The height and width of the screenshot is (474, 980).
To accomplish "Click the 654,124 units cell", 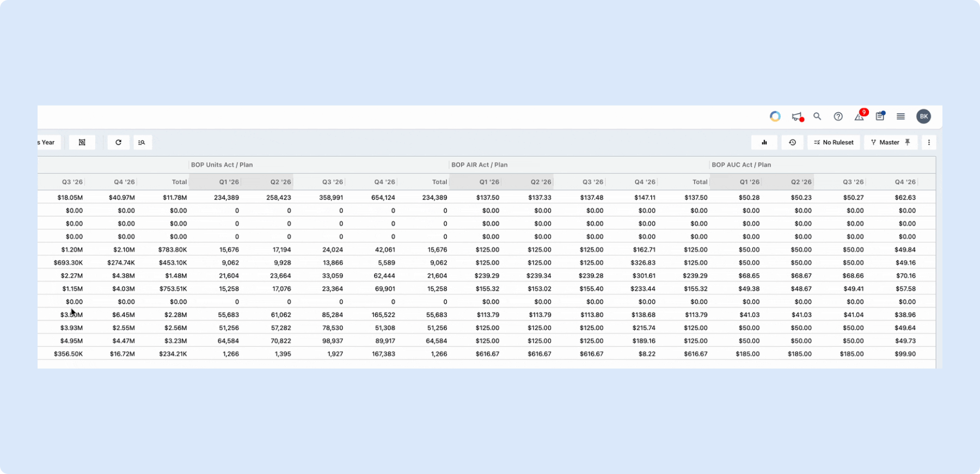I will 383,198.
